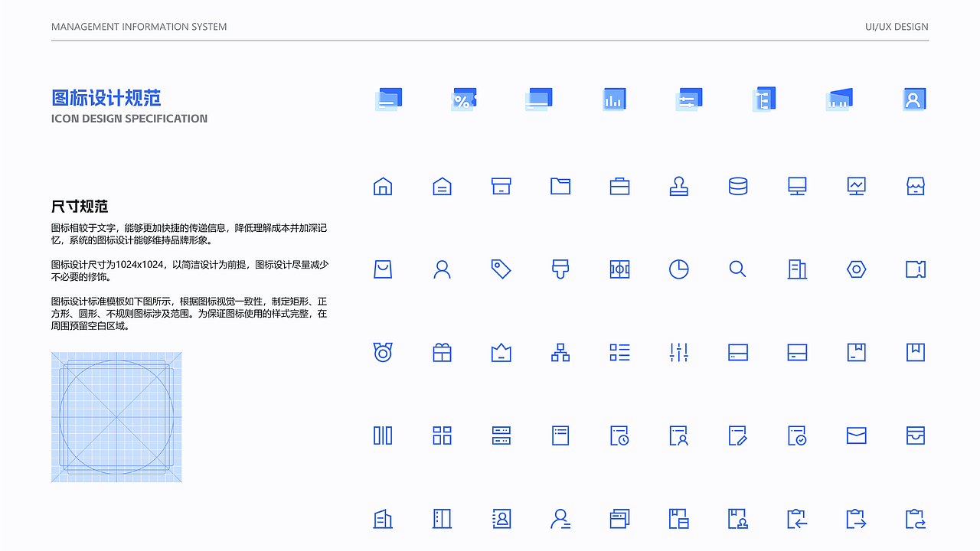This screenshot has height=551, width=980.
Task: Select the database cylinder icon
Action: (738, 186)
